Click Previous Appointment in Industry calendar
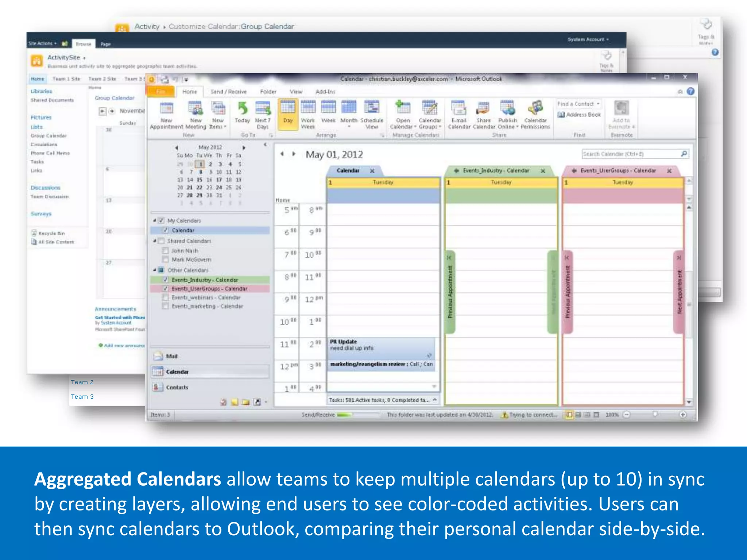Image resolution: width=747 pixels, height=560 pixels. click(x=450, y=292)
